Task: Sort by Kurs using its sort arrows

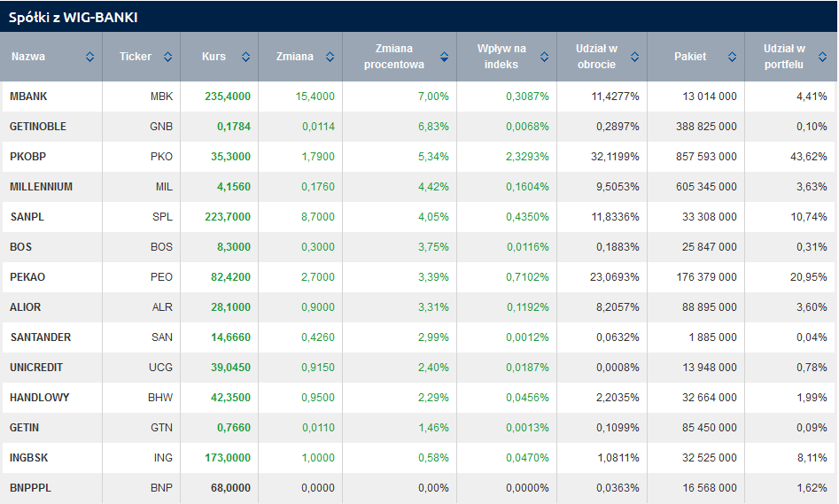Action: 245,57
